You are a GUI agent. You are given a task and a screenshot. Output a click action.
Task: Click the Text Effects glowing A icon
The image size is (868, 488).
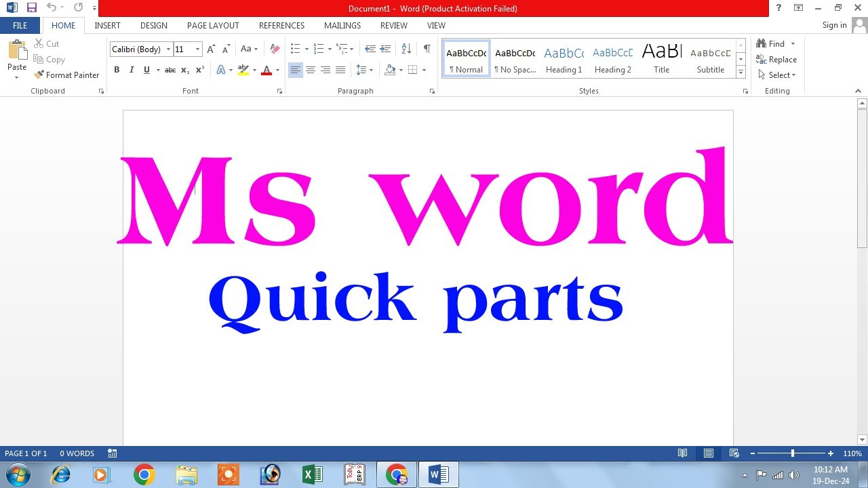[221, 70]
